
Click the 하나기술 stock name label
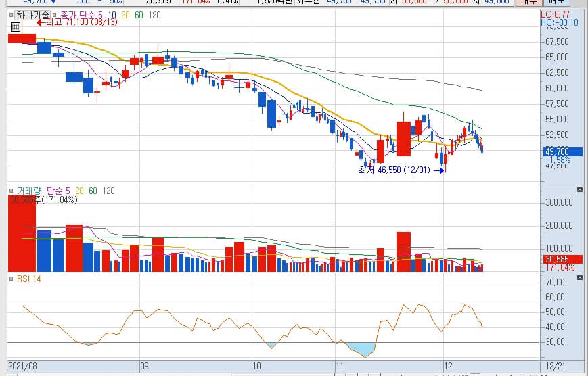pyautogui.click(x=32, y=16)
